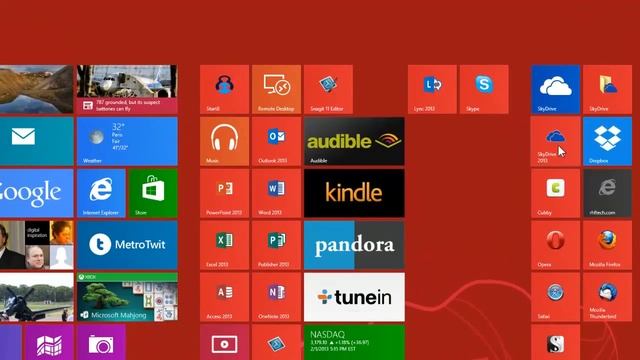Open the tile with black S icon
This screenshot has height=360, width=640.
click(556, 342)
